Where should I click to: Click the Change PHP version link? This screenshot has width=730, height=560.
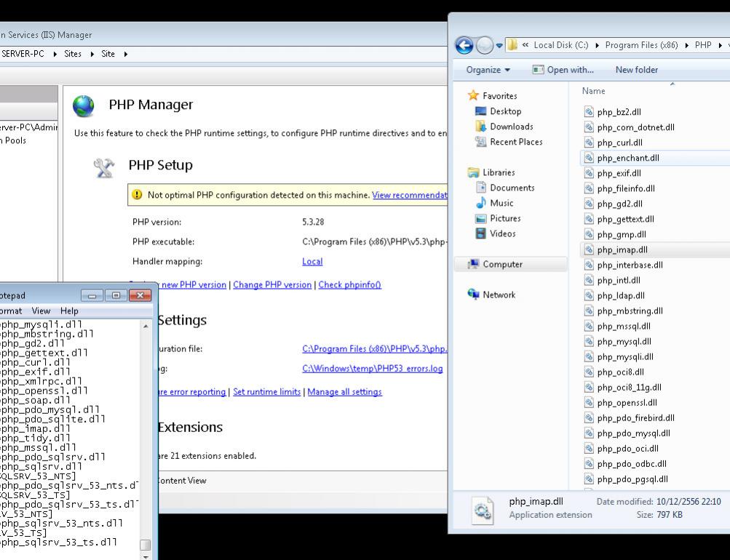coord(272,285)
